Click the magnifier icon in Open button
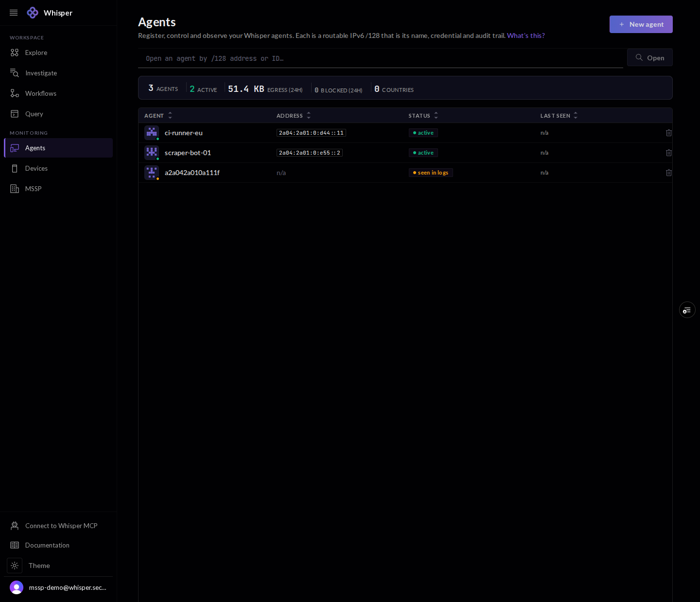Viewport: 700px width, 602px height. coord(639,57)
